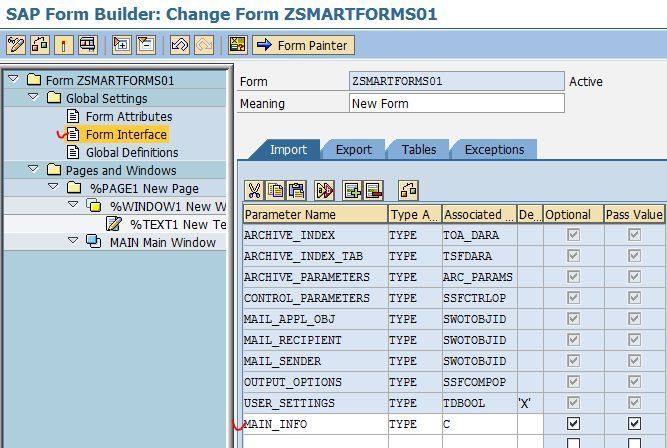Screen dimensions: 667x448
Task: Click the Test form toolbar icon
Action: tap(88, 45)
